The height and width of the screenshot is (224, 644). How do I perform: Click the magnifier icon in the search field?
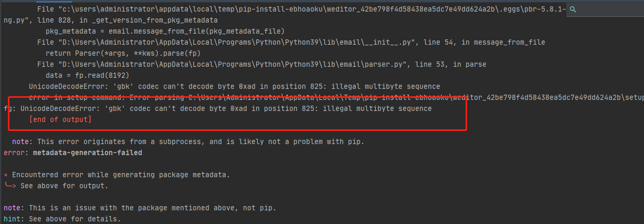(573, 9)
